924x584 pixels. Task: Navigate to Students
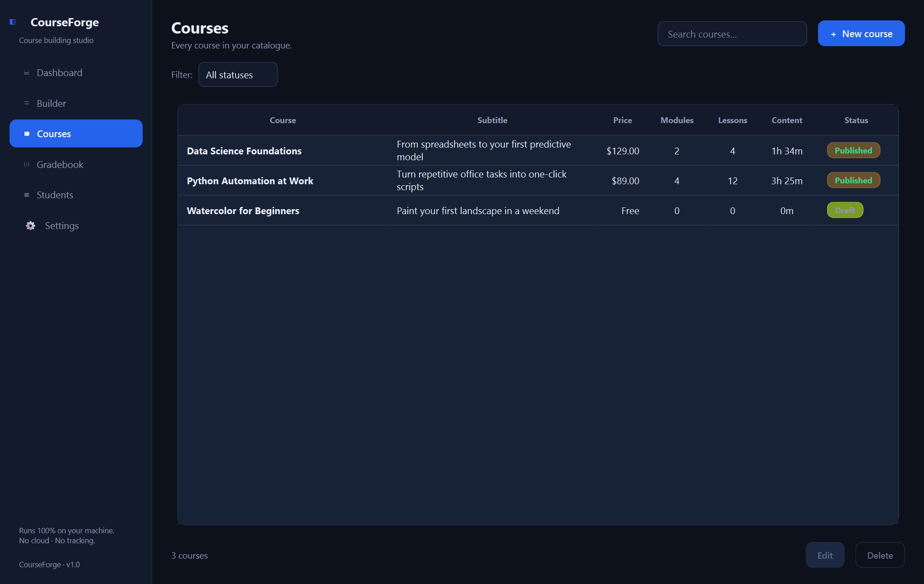pyautogui.click(x=76, y=195)
